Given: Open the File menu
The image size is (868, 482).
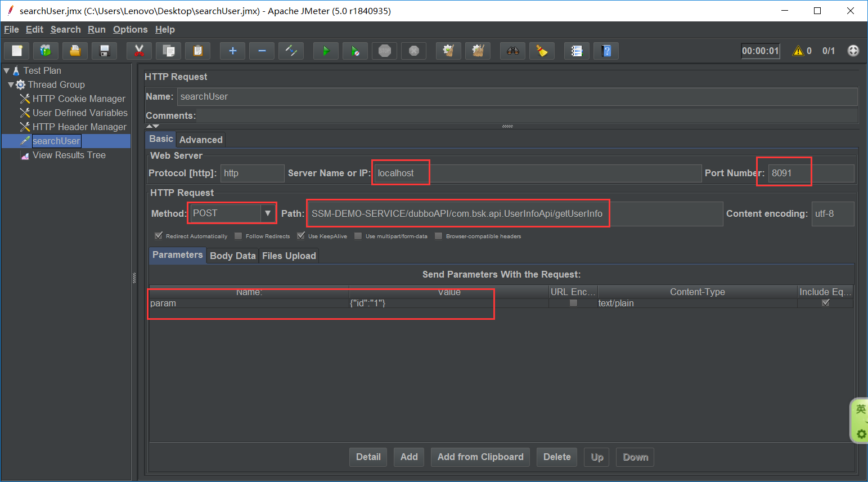Looking at the screenshot, I should [11, 29].
